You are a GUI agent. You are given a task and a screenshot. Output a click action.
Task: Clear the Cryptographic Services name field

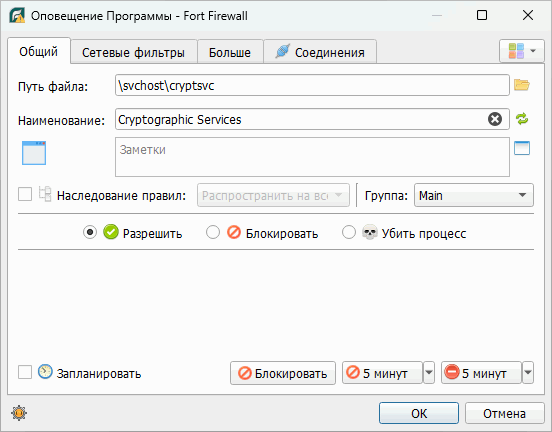click(495, 119)
